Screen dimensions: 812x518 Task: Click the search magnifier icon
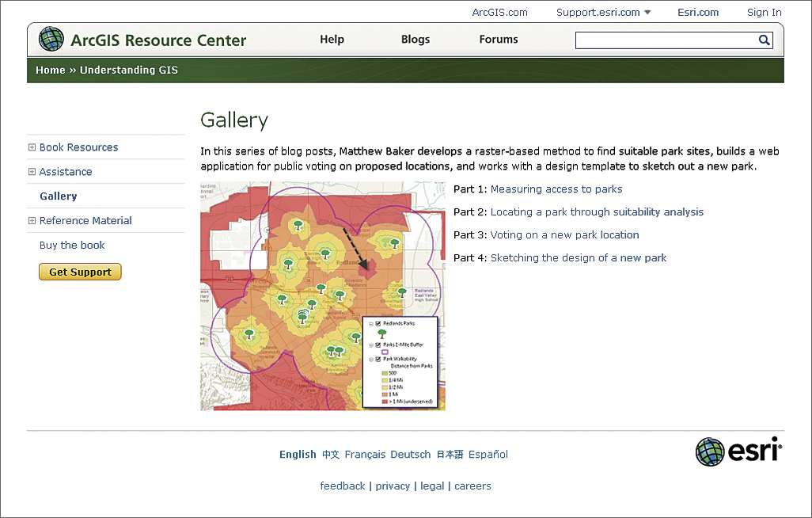(764, 40)
